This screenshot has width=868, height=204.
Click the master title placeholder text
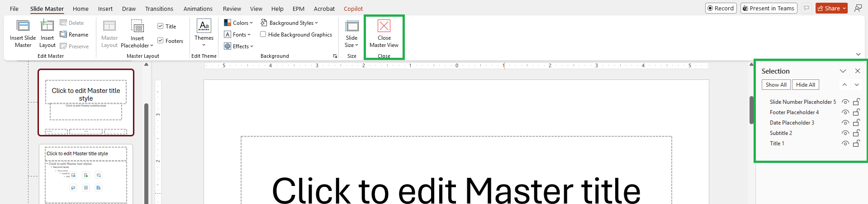pyautogui.click(x=456, y=190)
